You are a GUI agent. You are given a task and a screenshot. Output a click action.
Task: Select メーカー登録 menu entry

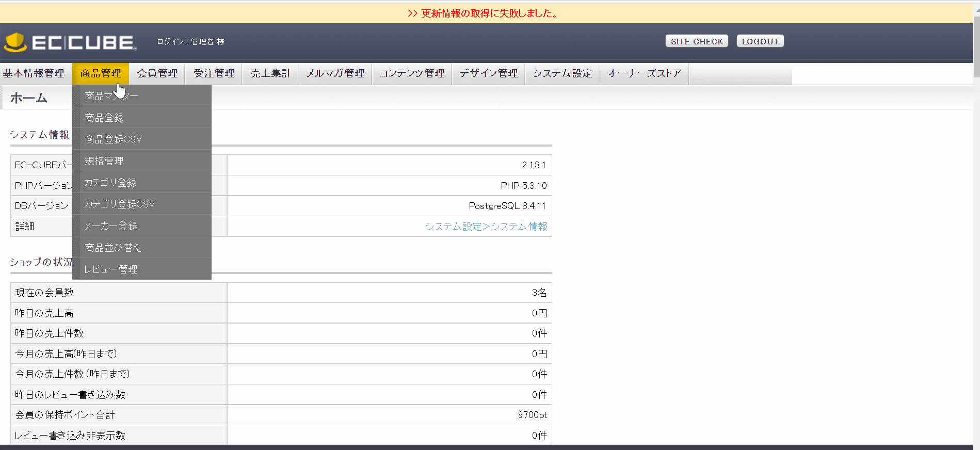111,226
